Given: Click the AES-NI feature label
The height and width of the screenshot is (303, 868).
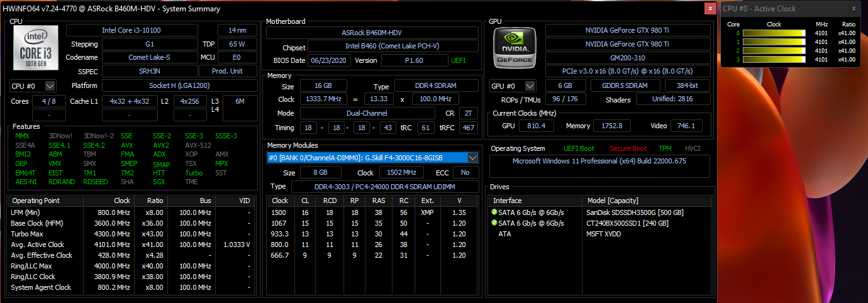Looking at the screenshot, I should point(26,182).
